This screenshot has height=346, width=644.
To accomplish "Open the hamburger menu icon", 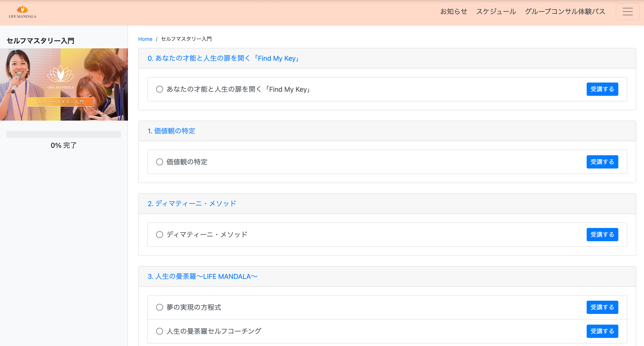I will (x=627, y=12).
